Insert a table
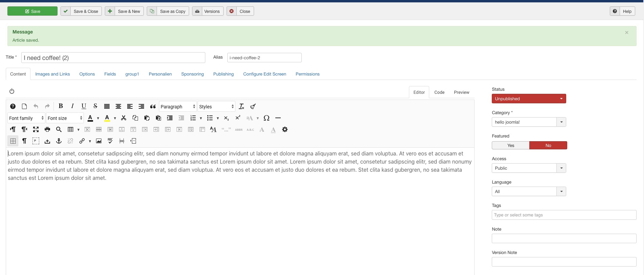The width and height of the screenshot is (644, 275). tap(71, 129)
